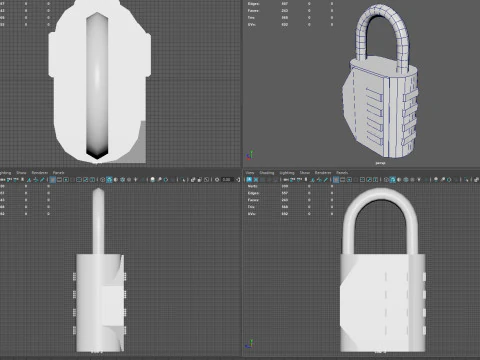The height and width of the screenshot is (360, 480).
Task: Click exposure value field in side view panel
Action: (227, 179)
